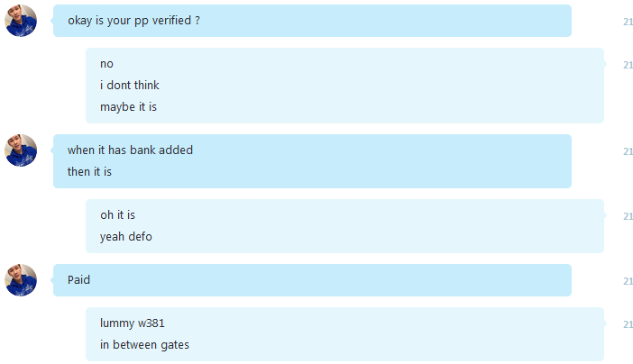Select the 'okay is your pp verified ?' message
The height and width of the screenshot is (364, 633).
(133, 21)
